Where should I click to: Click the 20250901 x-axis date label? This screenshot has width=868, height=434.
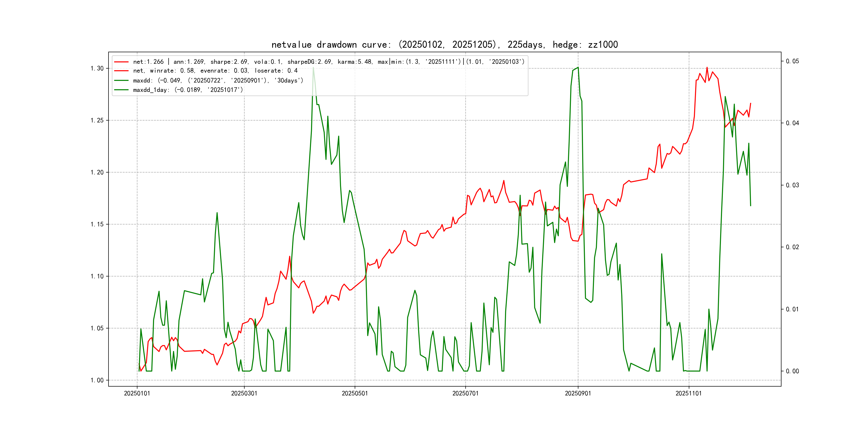[578, 393]
